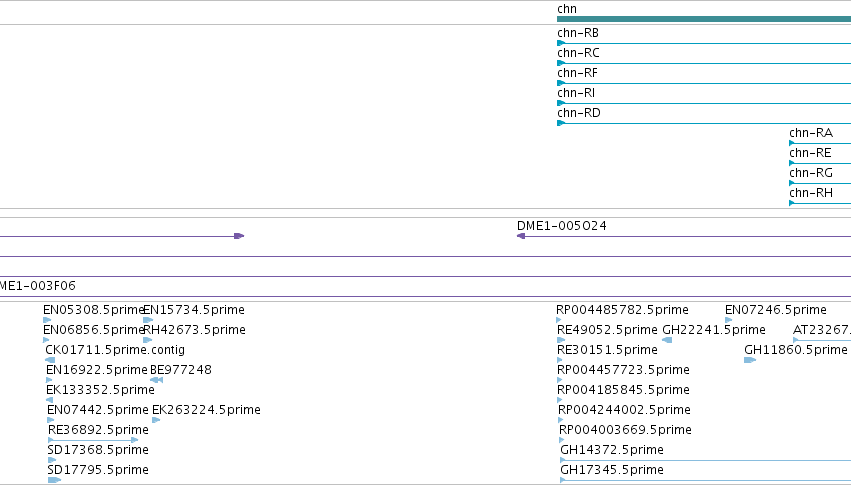Viewport: 851px width, 485px height.
Task: Click the DME1-005O24 feature arrowhead
Action: (x=521, y=236)
